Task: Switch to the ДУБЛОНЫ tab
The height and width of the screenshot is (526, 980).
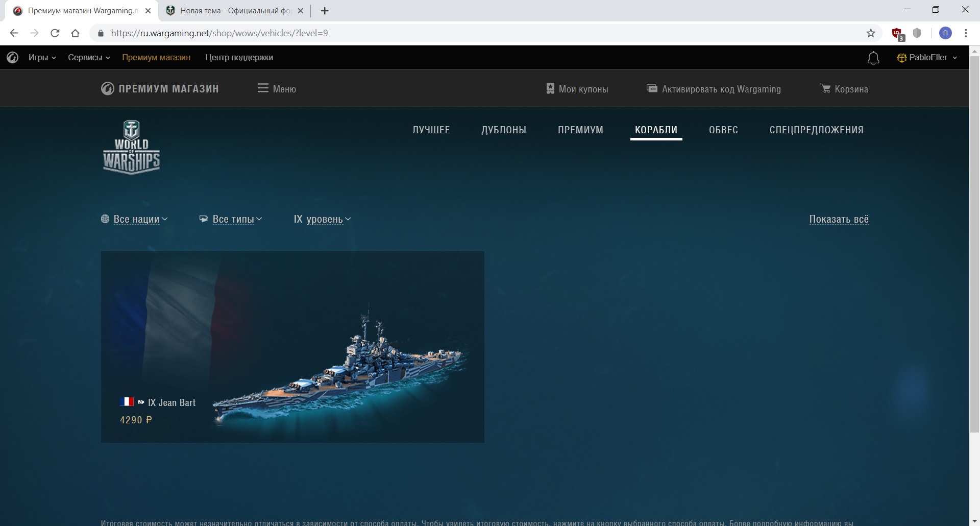Action: [x=504, y=130]
